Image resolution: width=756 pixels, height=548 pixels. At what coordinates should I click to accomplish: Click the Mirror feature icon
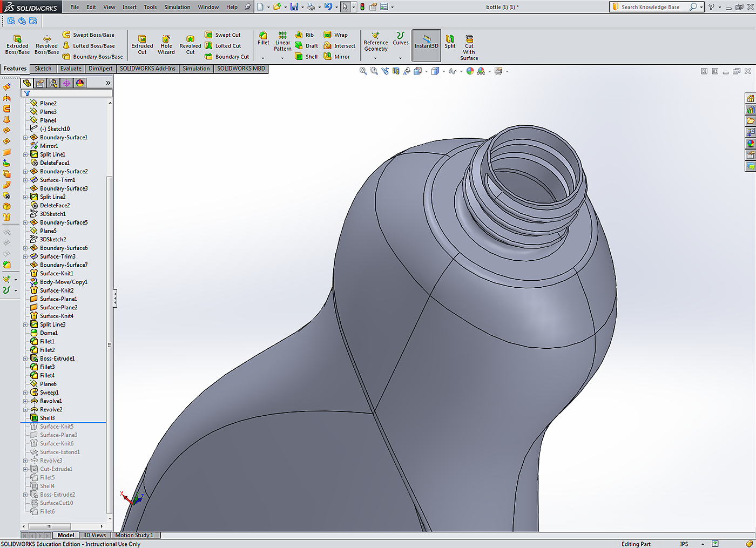tap(336, 57)
